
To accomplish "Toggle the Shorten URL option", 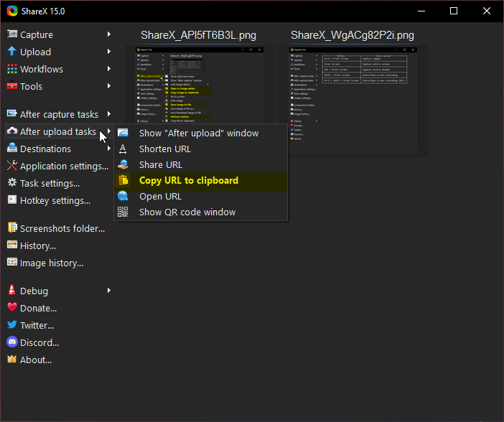I will click(x=164, y=149).
